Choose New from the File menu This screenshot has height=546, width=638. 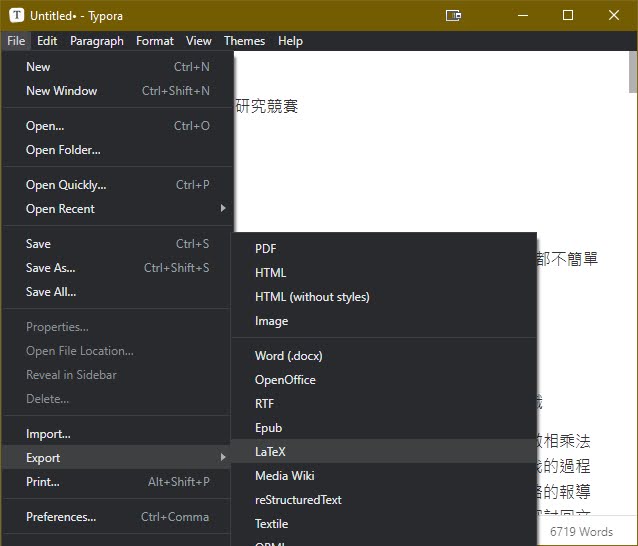point(118,67)
